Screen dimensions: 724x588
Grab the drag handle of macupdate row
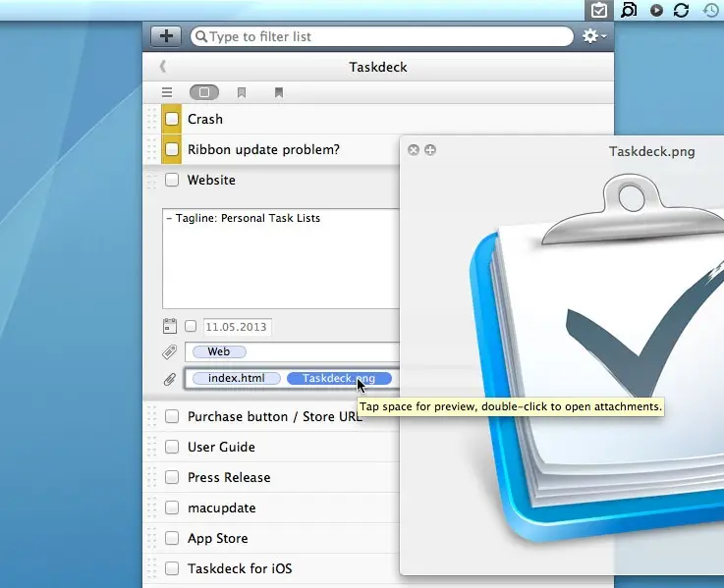coord(151,508)
